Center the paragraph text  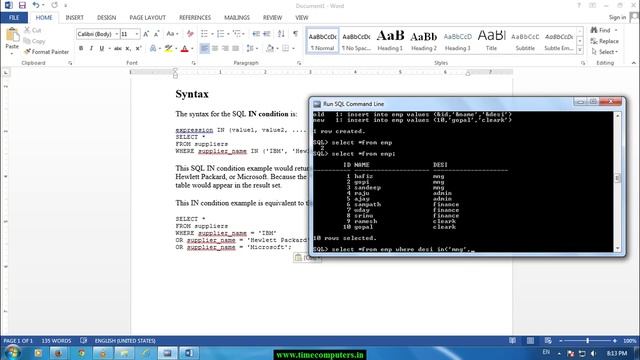[x=215, y=48]
